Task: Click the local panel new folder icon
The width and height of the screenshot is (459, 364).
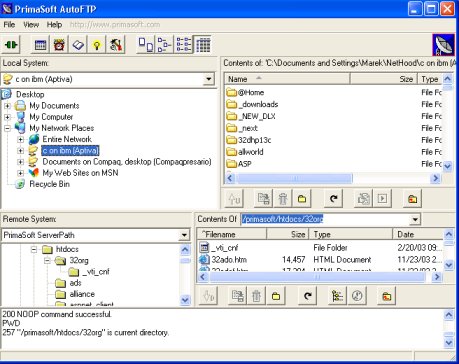Action: pos(302,199)
